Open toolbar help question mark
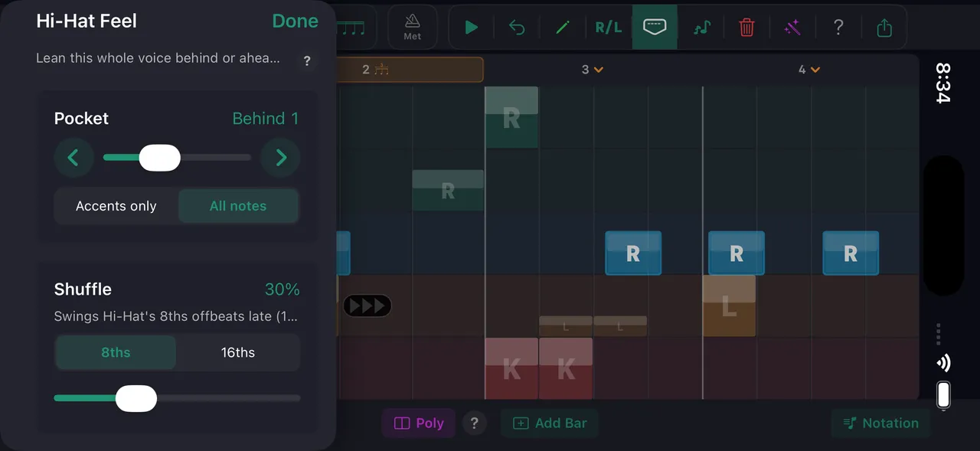 tap(838, 28)
